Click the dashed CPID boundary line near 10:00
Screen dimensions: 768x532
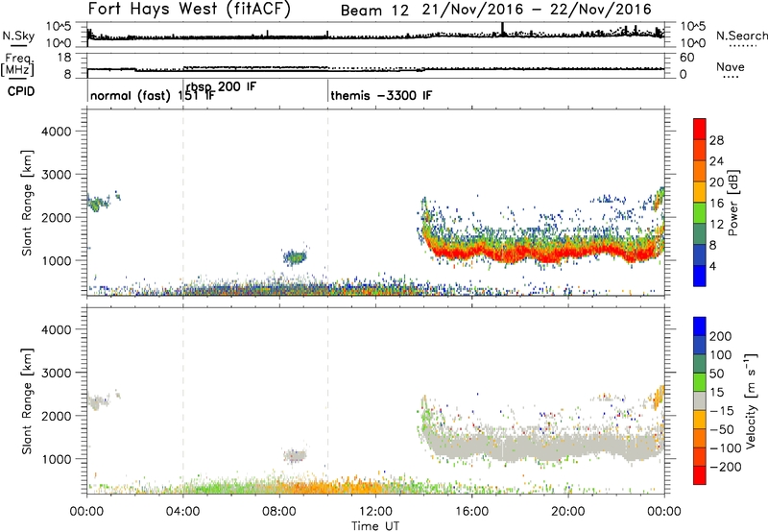327,203
